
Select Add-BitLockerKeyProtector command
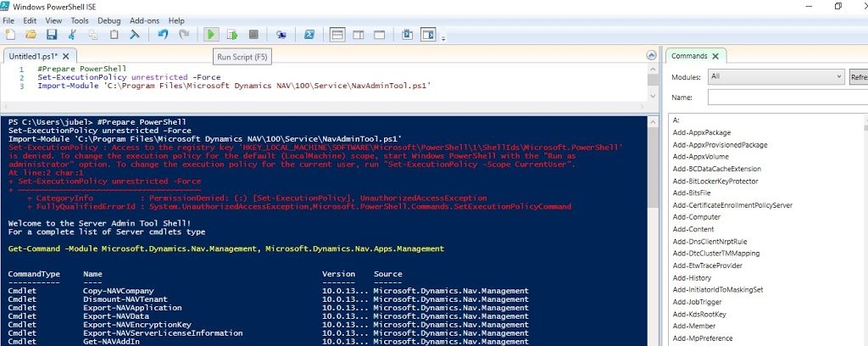(x=715, y=181)
